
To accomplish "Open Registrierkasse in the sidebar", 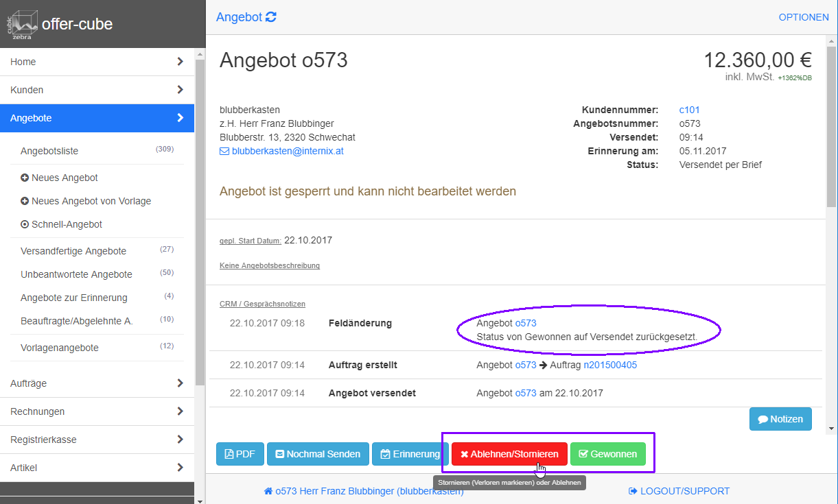I will pos(97,440).
